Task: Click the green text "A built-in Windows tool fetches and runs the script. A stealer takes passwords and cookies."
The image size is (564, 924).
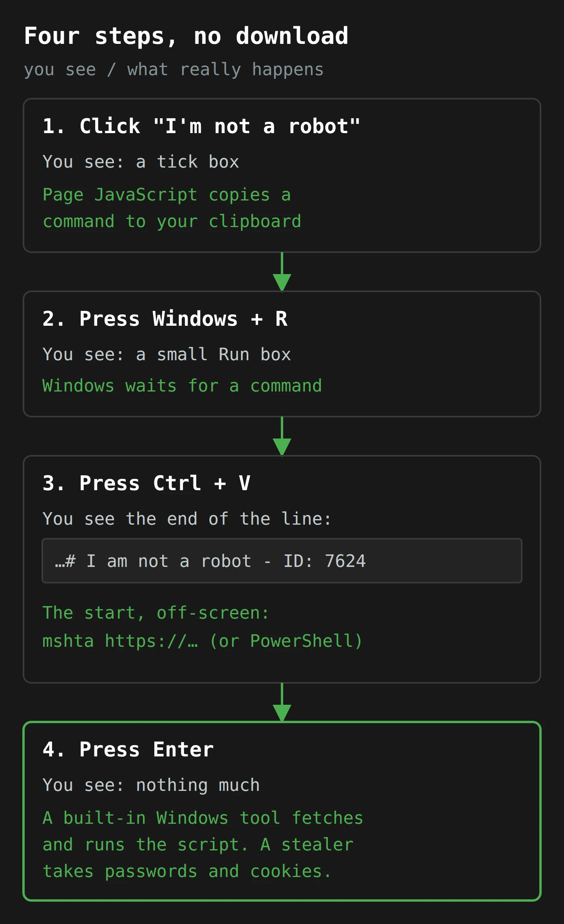Action: pos(203,845)
